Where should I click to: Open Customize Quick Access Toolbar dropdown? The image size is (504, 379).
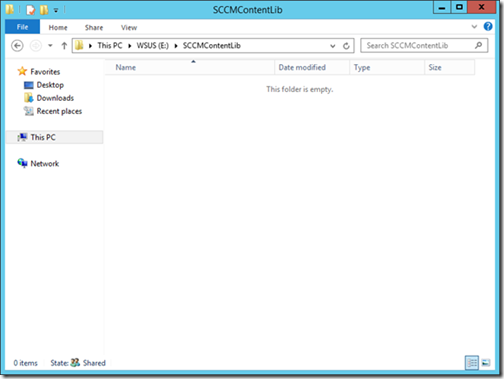click(x=56, y=11)
